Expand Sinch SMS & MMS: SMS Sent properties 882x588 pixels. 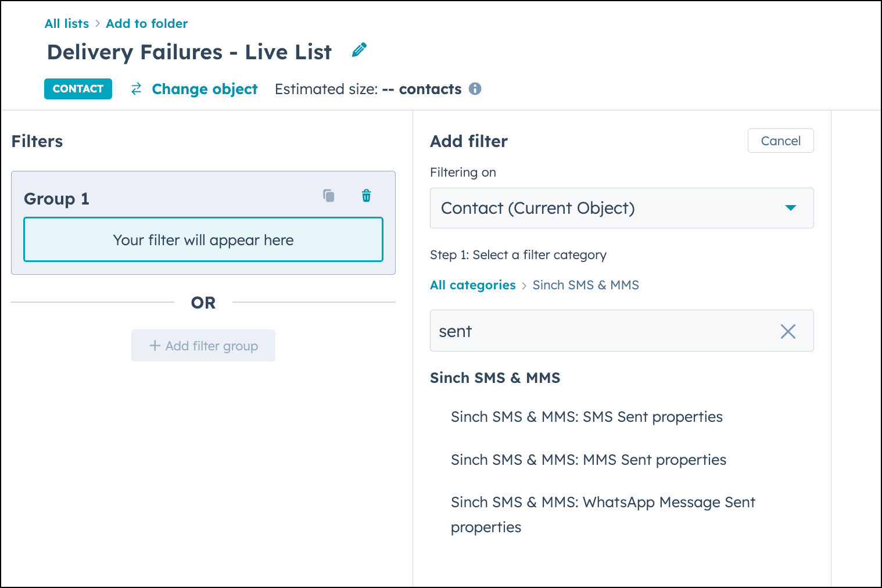click(586, 417)
